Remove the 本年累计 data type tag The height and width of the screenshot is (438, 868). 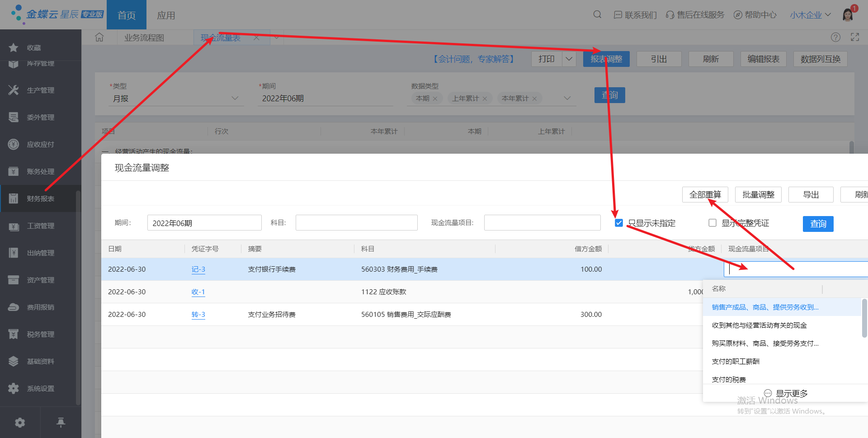(534, 99)
